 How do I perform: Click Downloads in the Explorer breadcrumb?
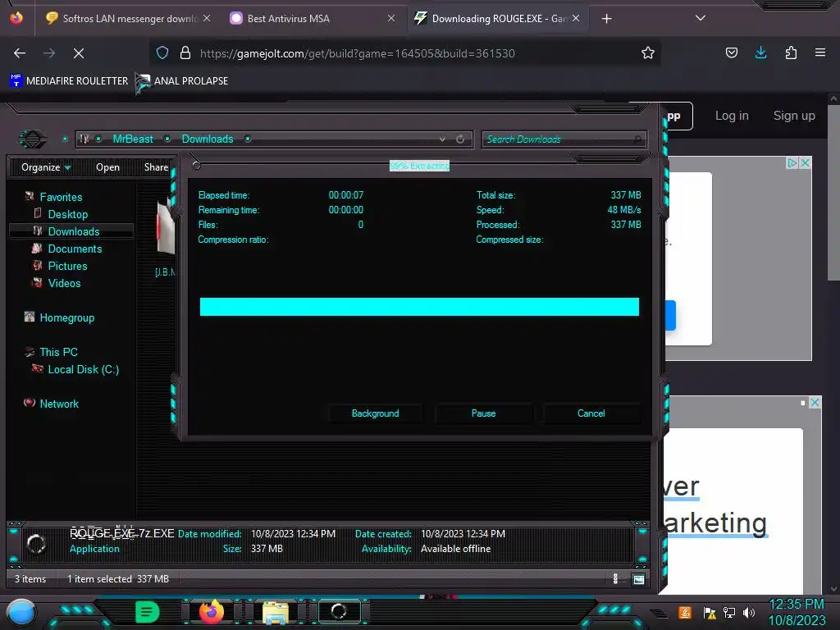pyautogui.click(x=208, y=139)
